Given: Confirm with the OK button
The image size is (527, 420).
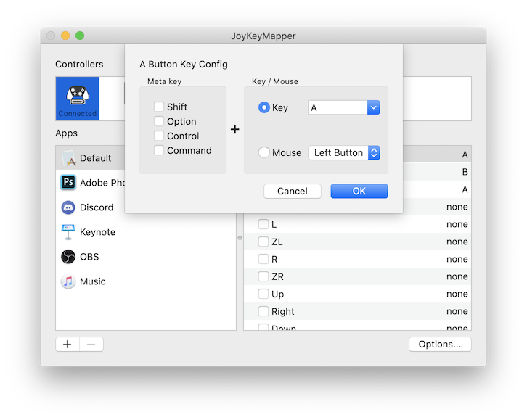Looking at the screenshot, I should pyautogui.click(x=359, y=191).
